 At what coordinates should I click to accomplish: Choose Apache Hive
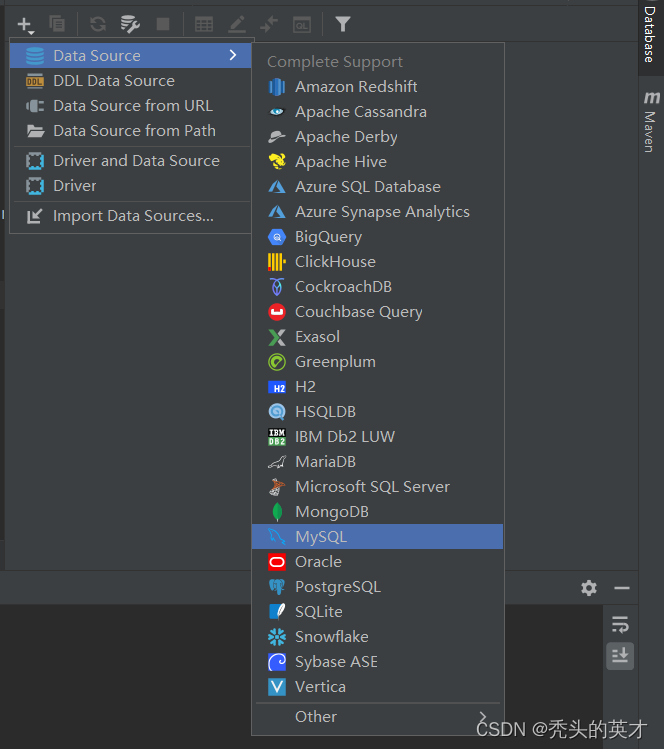point(377,162)
